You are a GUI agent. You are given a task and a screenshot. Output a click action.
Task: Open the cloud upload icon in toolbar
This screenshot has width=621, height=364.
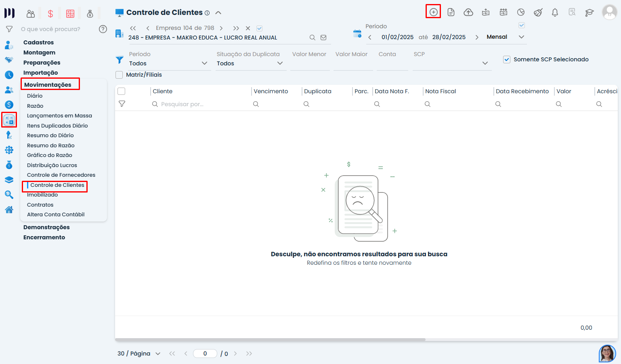click(468, 13)
